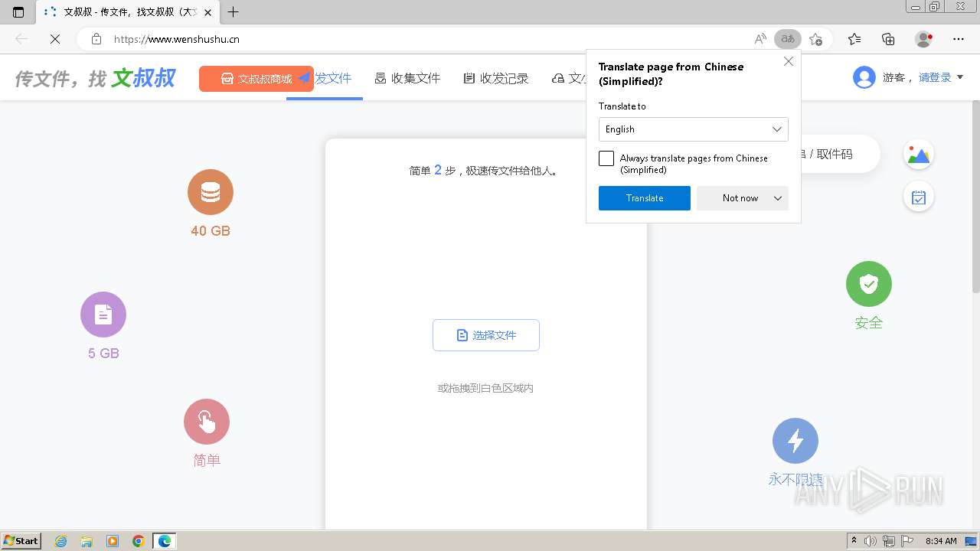The height and width of the screenshot is (551, 980).
Task: Open the picture gallery floating icon
Action: point(919,155)
